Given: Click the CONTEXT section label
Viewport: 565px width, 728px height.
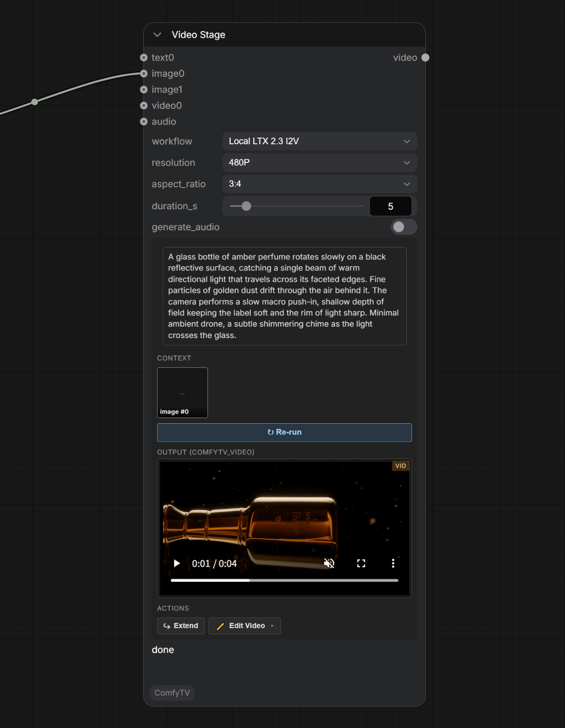Looking at the screenshot, I should [174, 358].
